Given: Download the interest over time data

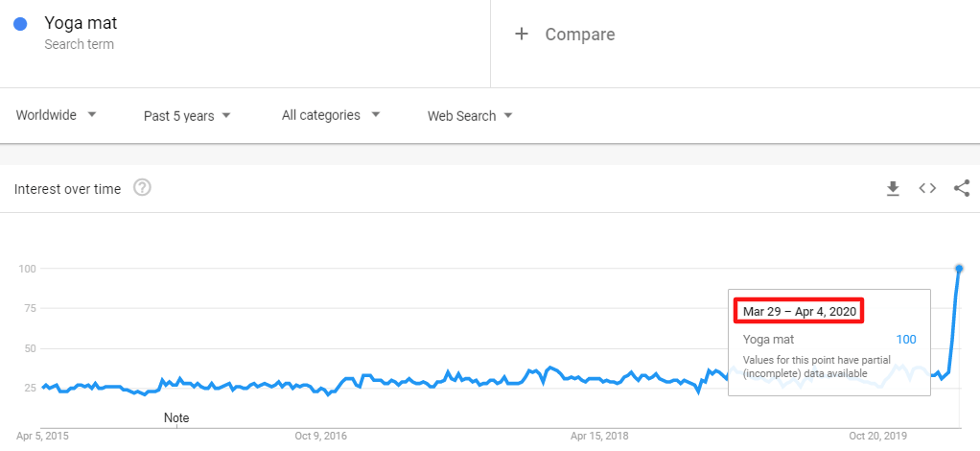Looking at the screenshot, I should click(x=893, y=189).
